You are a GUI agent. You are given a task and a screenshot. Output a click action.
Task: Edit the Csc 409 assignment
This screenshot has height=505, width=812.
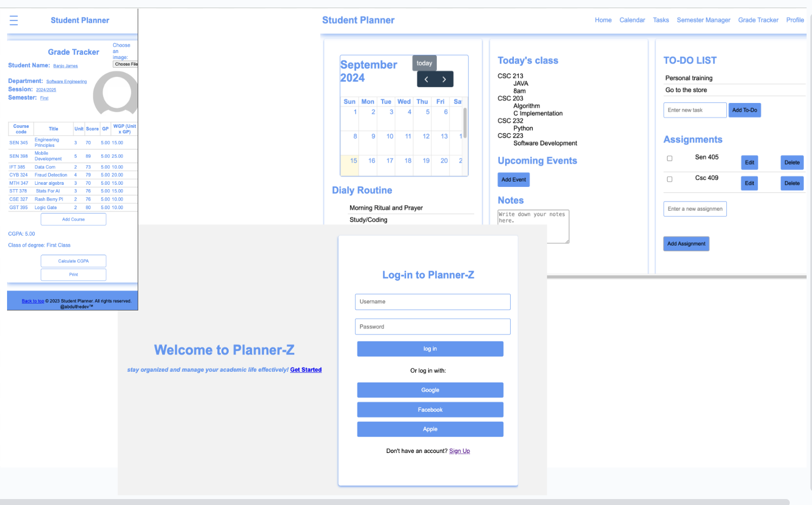coord(750,183)
